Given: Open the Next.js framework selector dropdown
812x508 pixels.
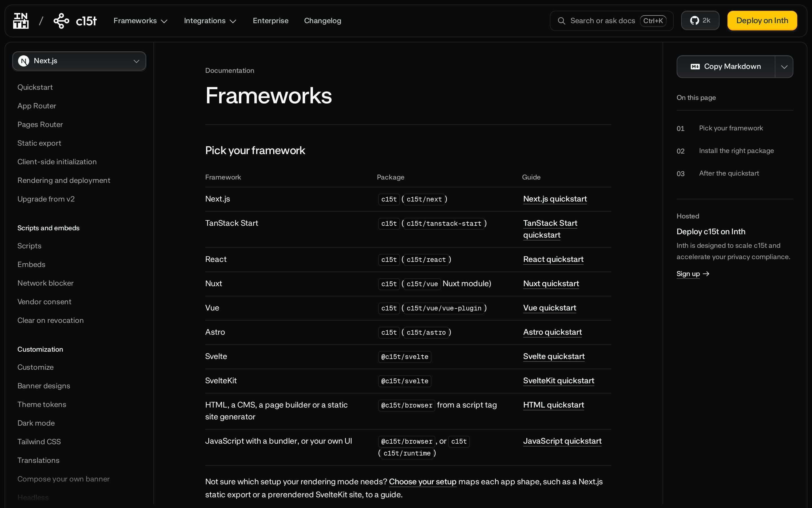Looking at the screenshot, I should point(79,61).
